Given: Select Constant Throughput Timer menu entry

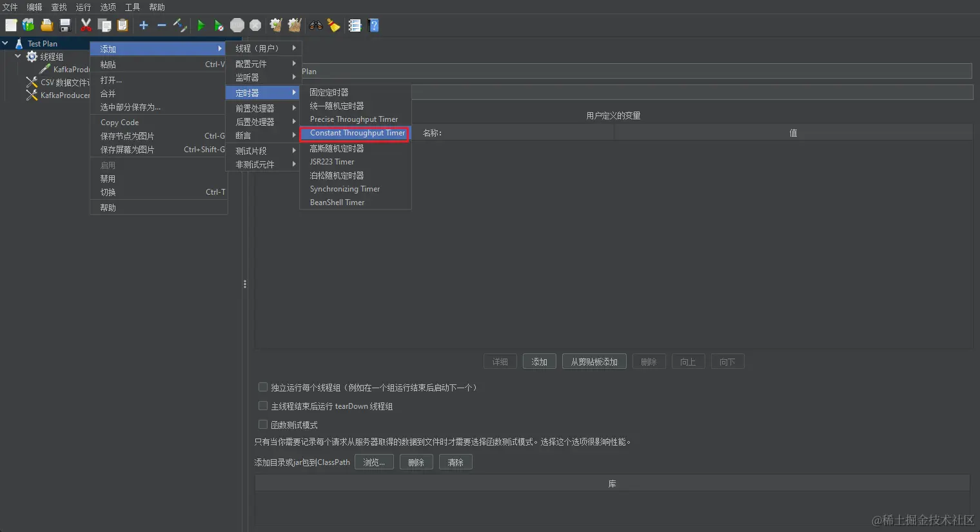Looking at the screenshot, I should coord(355,133).
